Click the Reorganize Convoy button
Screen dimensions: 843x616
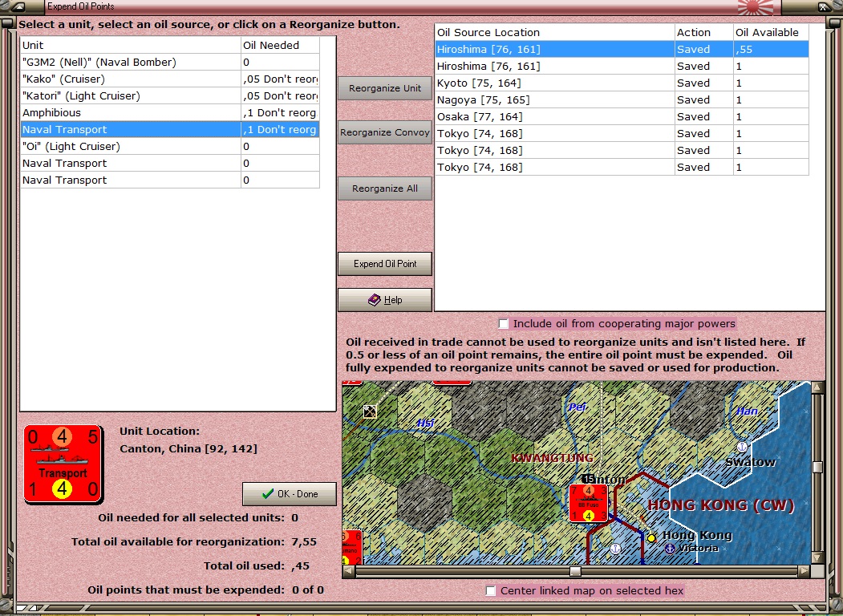[x=385, y=132]
